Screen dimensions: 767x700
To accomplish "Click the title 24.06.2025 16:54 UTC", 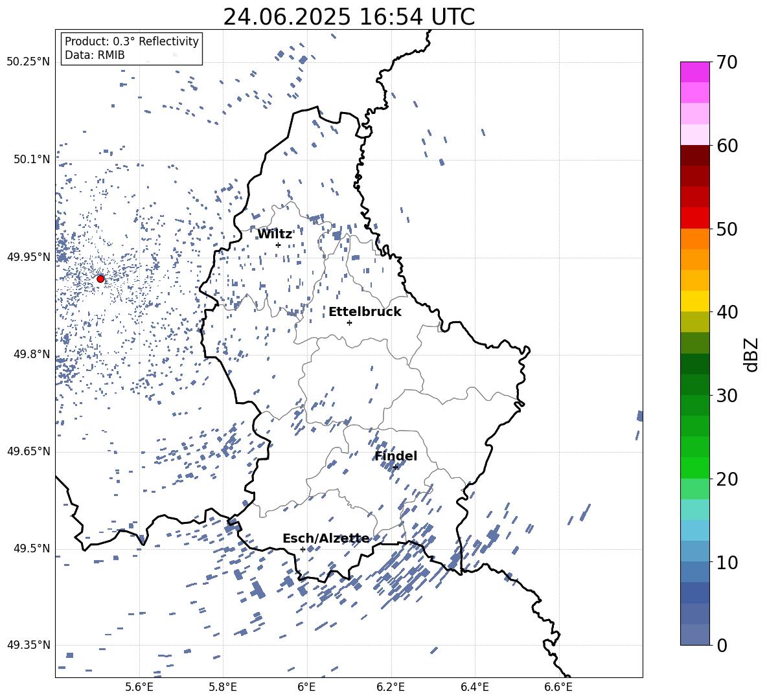I will coord(349,17).
